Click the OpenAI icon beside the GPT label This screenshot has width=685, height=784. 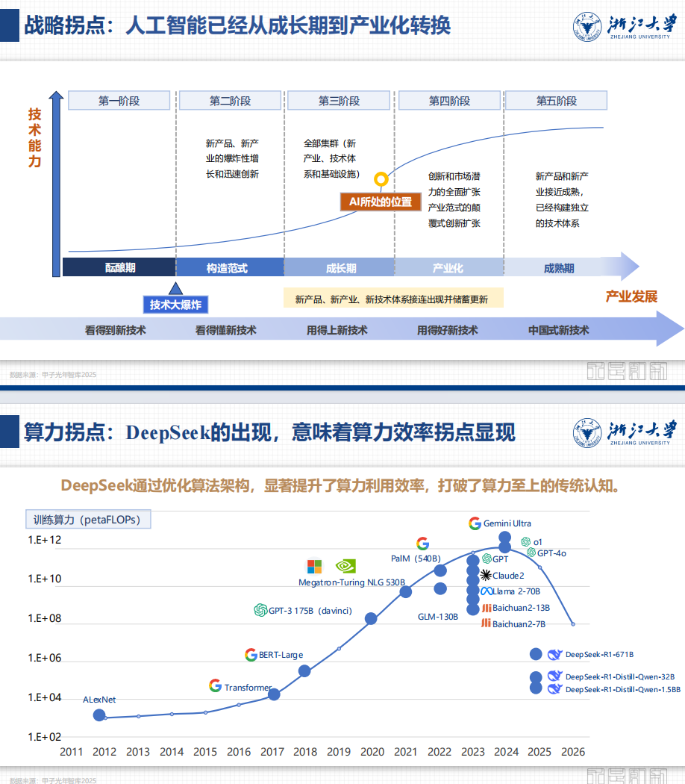(487, 559)
